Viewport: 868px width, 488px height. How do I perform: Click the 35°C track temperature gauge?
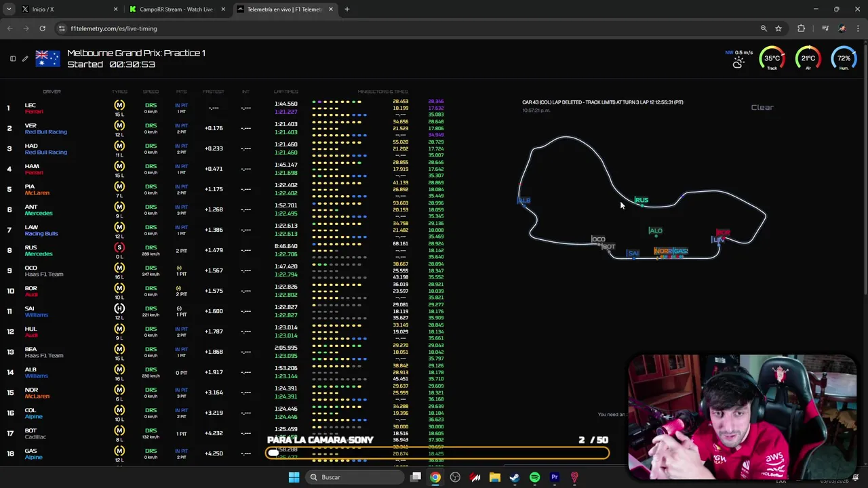pyautogui.click(x=772, y=58)
